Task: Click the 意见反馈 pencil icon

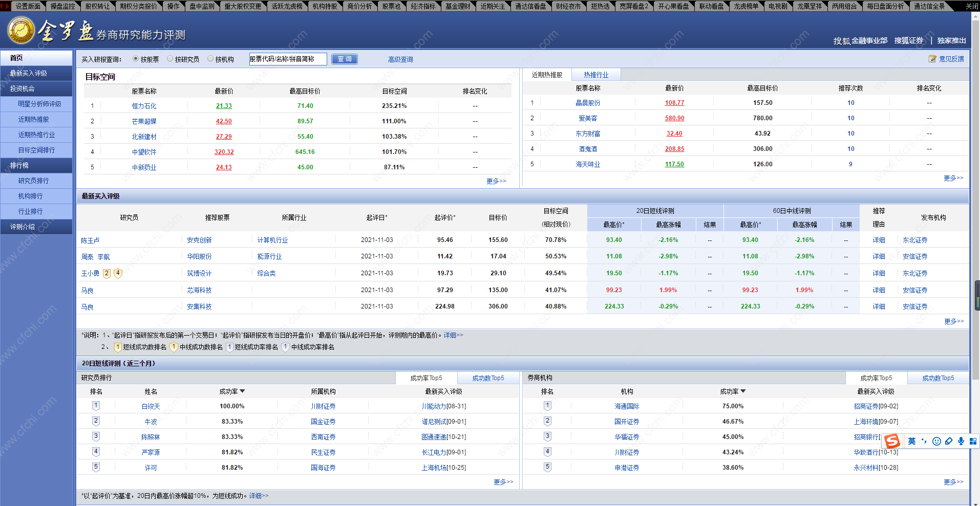Action: [932, 59]
